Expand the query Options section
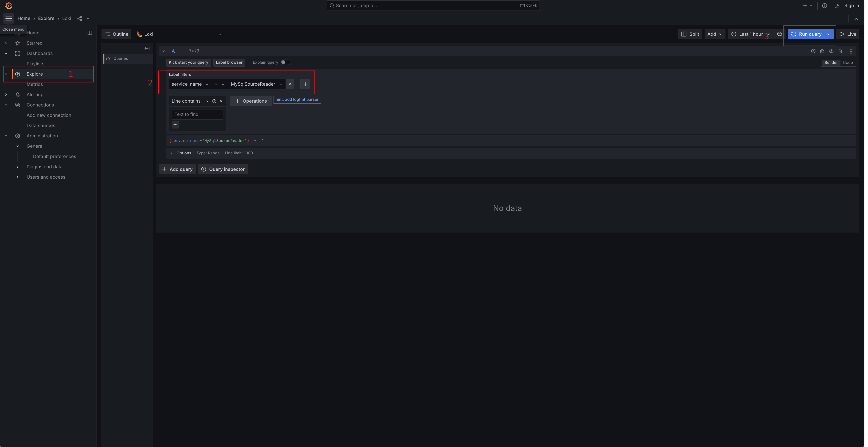 [x=184, y=153]
